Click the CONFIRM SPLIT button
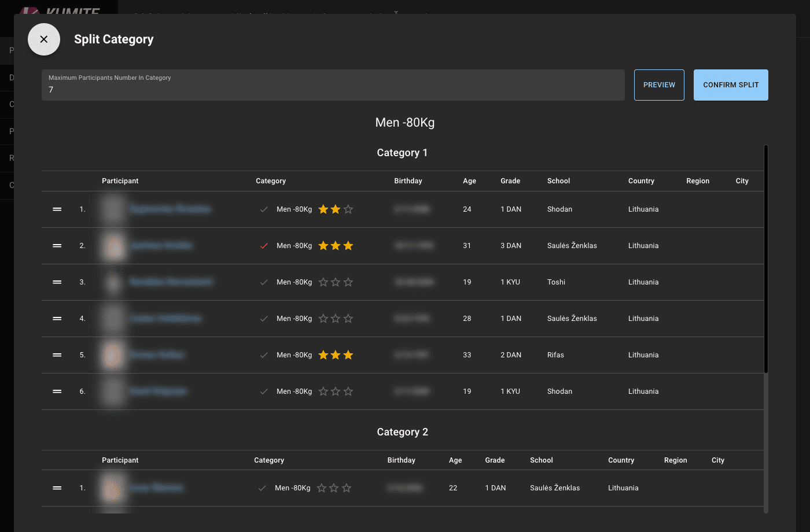This screenshot has height=532, width=810. (731, 84)
